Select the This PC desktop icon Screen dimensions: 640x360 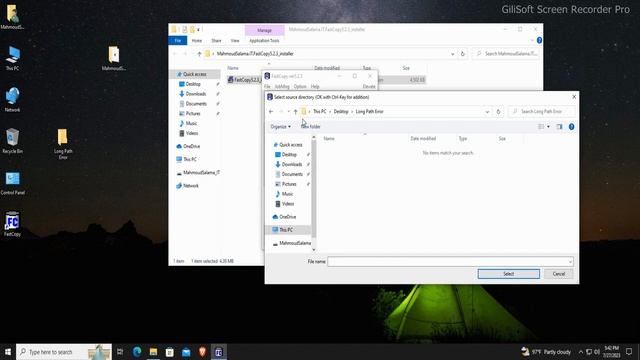coord(12,58)
